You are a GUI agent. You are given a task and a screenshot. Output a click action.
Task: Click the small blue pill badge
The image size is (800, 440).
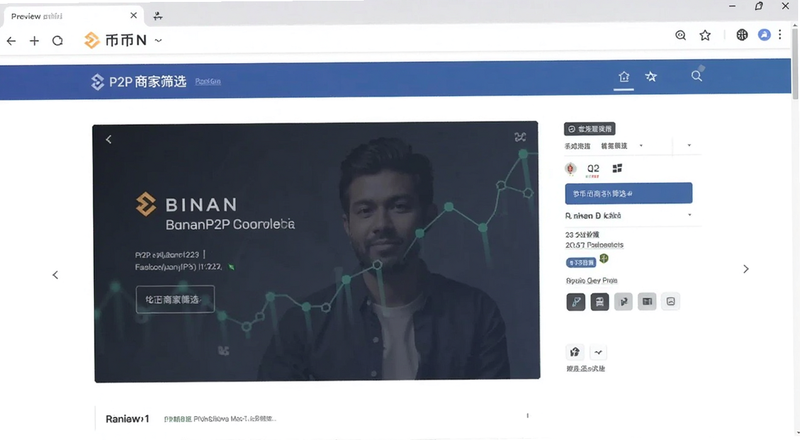pyautogui.click(x=581, y=262)
